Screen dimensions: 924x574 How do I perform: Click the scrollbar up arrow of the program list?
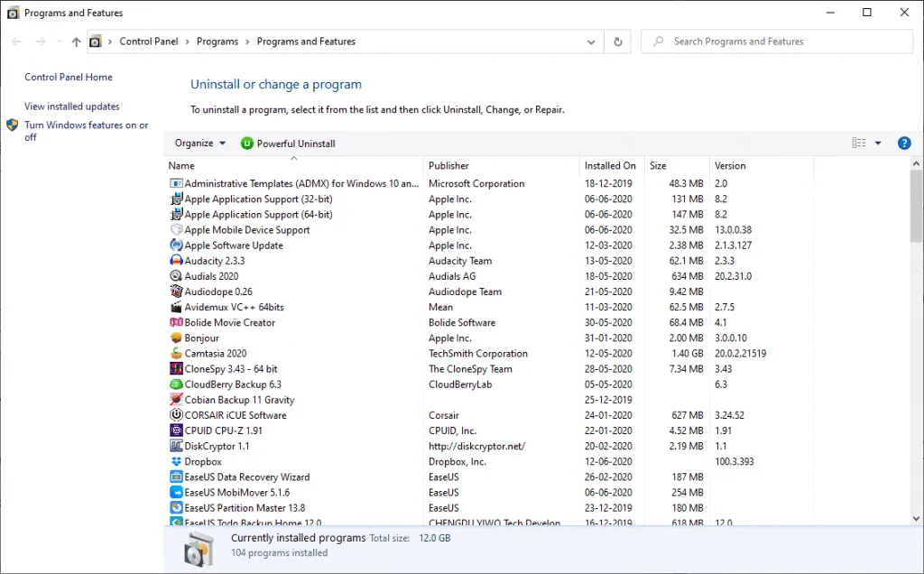(x=916, y=163)
